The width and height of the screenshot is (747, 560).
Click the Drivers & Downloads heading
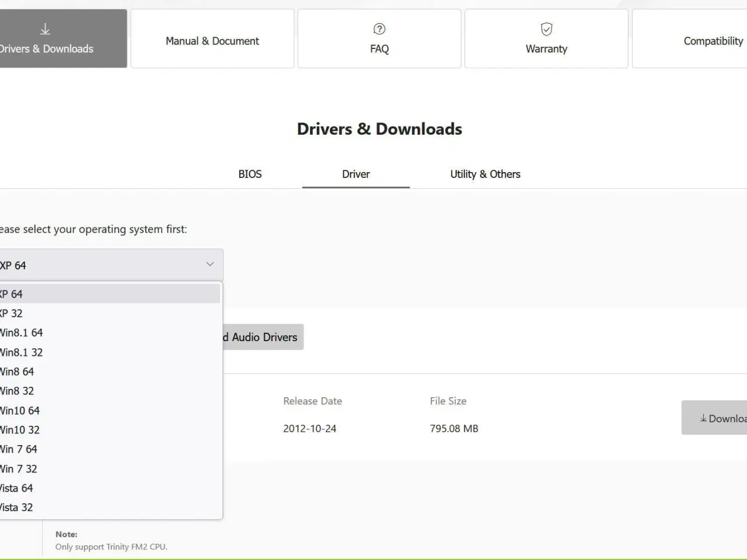click(x=379, y=129)
